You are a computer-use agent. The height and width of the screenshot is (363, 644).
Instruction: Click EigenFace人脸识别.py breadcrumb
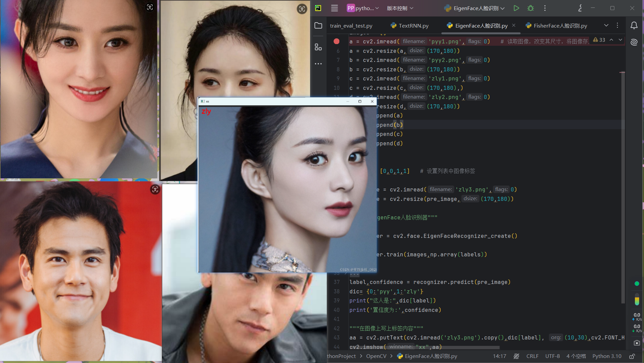427,356
